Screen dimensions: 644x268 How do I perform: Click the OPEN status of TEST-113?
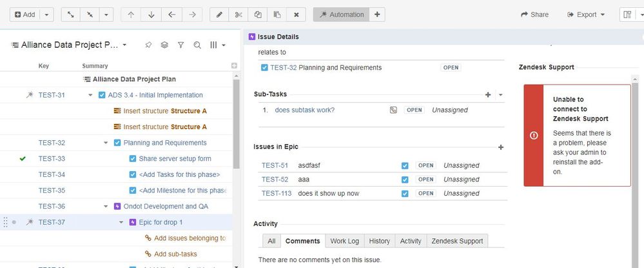pyautogui.click(x=425, y=194)
